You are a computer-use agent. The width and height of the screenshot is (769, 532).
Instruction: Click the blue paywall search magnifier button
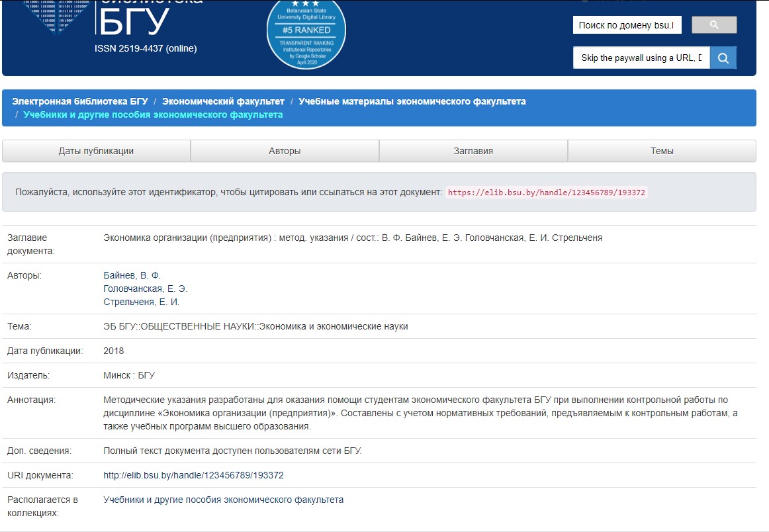tap(723, 58)
